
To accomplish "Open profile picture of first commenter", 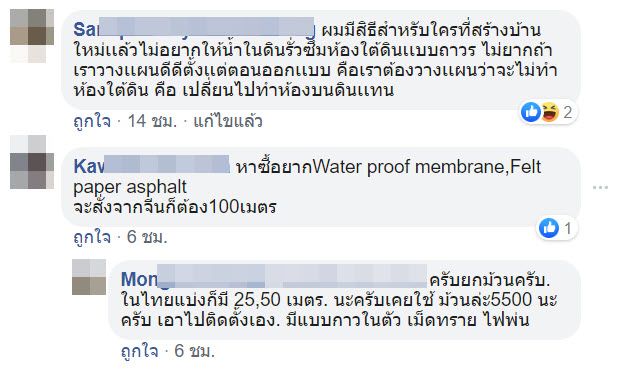I will (32, 36).
